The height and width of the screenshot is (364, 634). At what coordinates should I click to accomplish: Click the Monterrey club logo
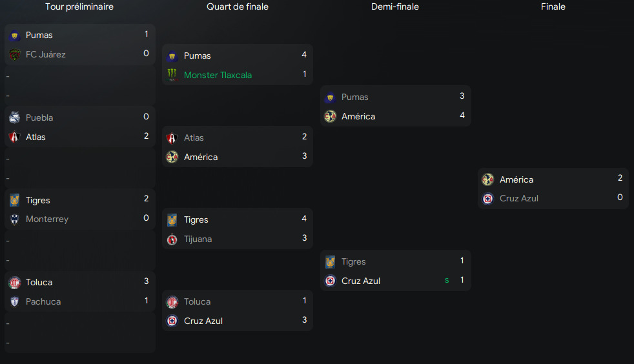pos(14,219)
